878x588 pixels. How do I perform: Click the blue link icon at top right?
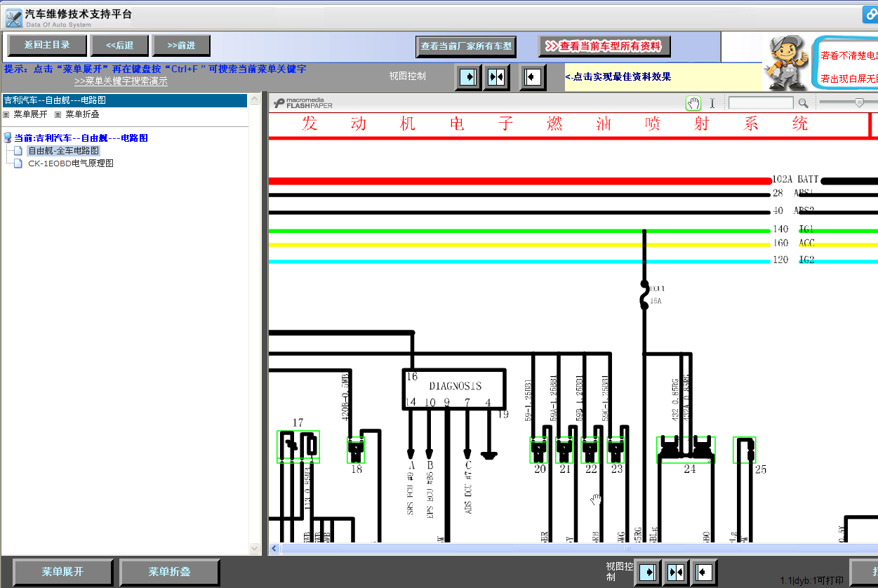872,15
